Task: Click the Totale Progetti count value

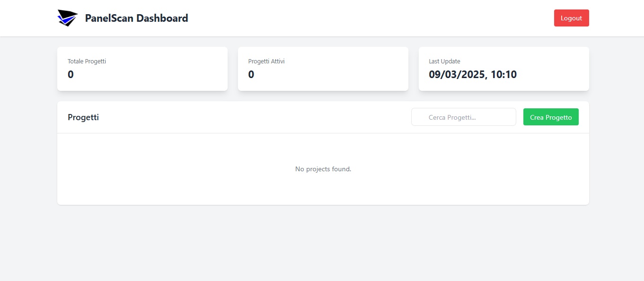Action: click(71, 74)
